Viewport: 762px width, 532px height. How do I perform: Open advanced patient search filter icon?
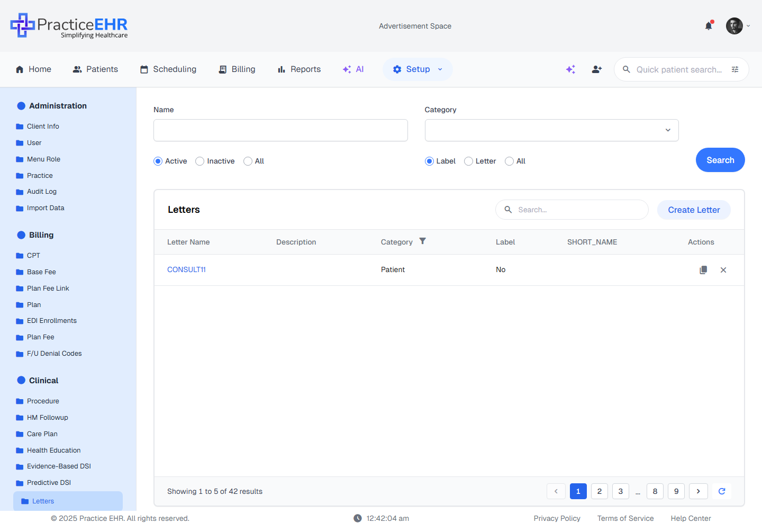click(735, 69)
